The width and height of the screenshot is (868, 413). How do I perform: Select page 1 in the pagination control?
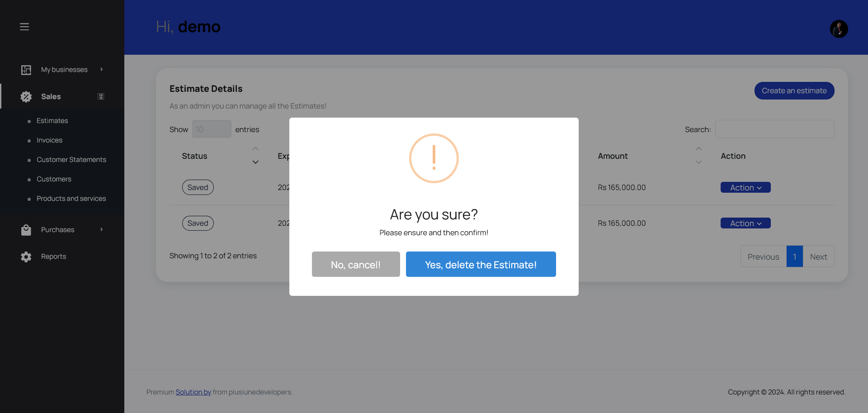[x=794, y=256]
